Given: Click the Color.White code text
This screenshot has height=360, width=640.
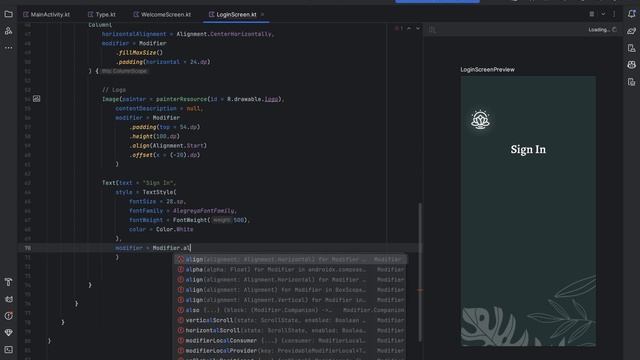Looking at the screenshot, I should coord(175,229).
